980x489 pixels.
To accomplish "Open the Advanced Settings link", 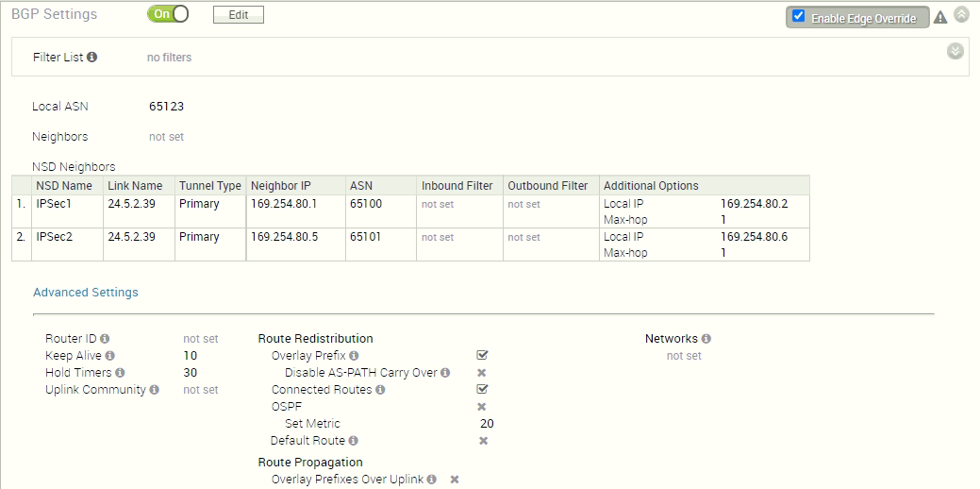I will coord(86,293).
